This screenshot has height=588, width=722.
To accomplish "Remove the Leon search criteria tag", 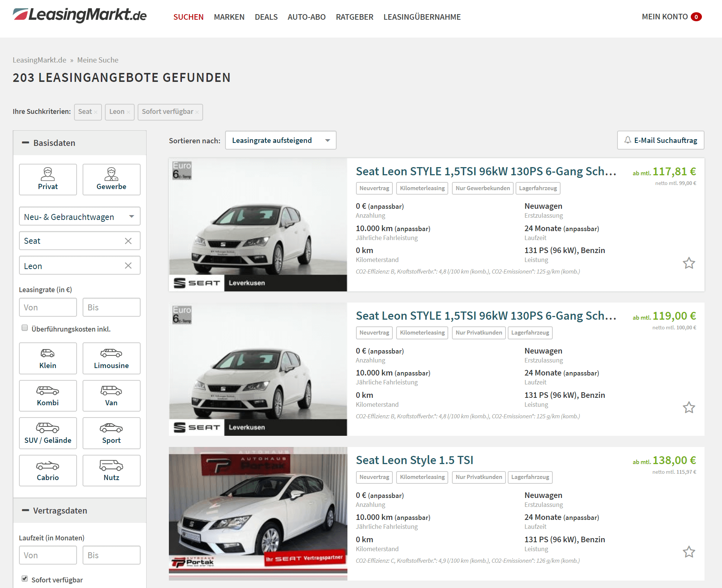I will tap(128, 112).
